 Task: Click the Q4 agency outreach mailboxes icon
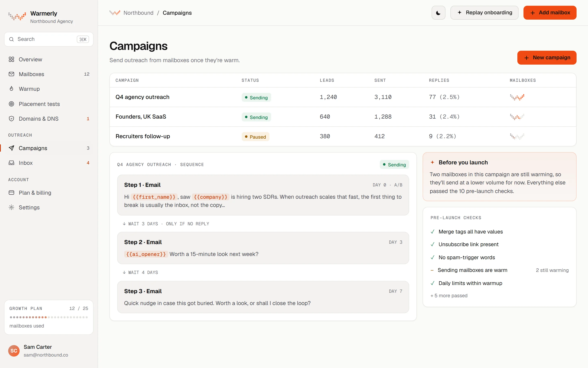517,97
